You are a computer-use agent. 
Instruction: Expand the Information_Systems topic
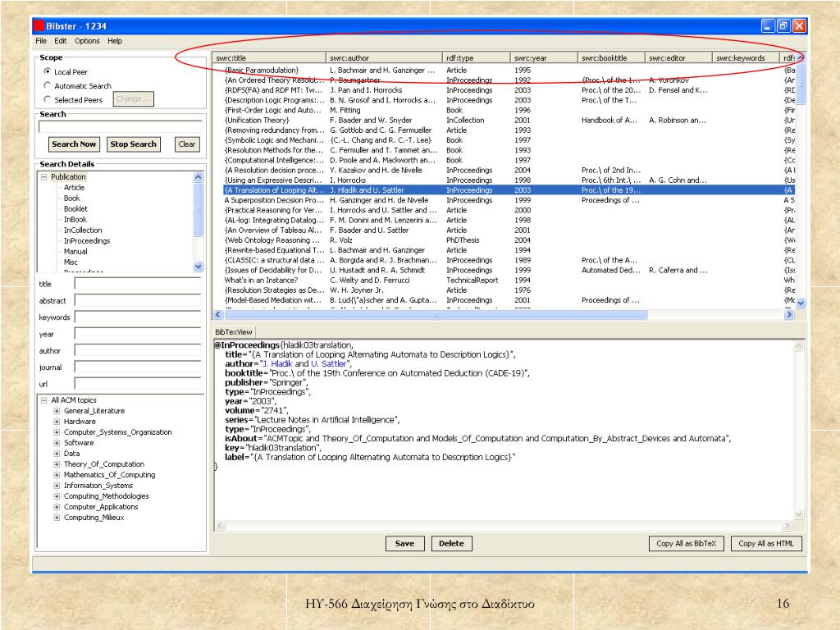click(x=57, y=486)
